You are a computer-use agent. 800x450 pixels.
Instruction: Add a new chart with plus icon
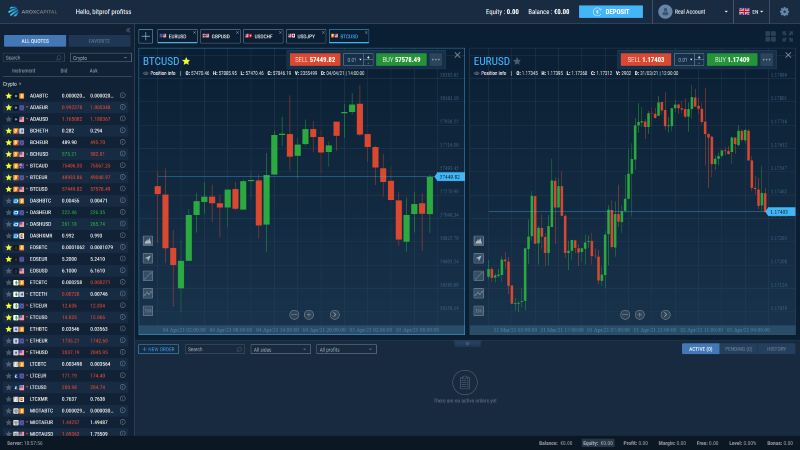click(146, 36)
